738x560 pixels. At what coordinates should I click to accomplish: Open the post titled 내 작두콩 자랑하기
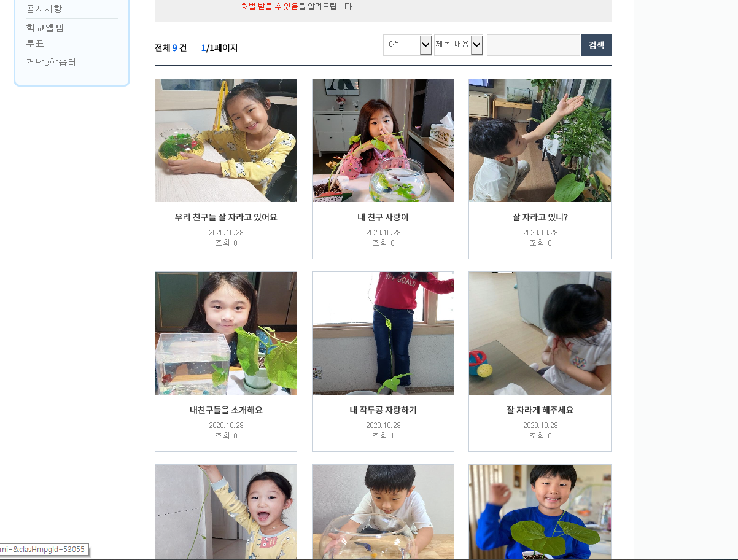[383, 410]
